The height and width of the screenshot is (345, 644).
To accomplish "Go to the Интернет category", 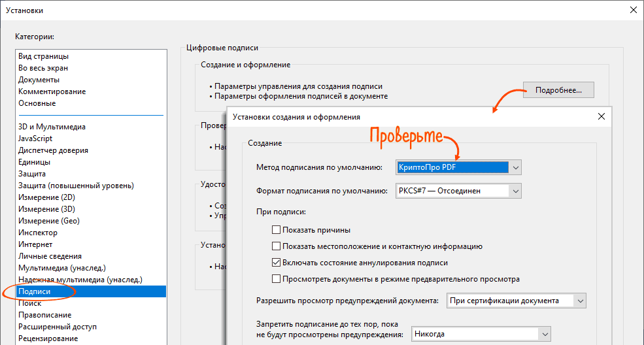I will point(35,244).
